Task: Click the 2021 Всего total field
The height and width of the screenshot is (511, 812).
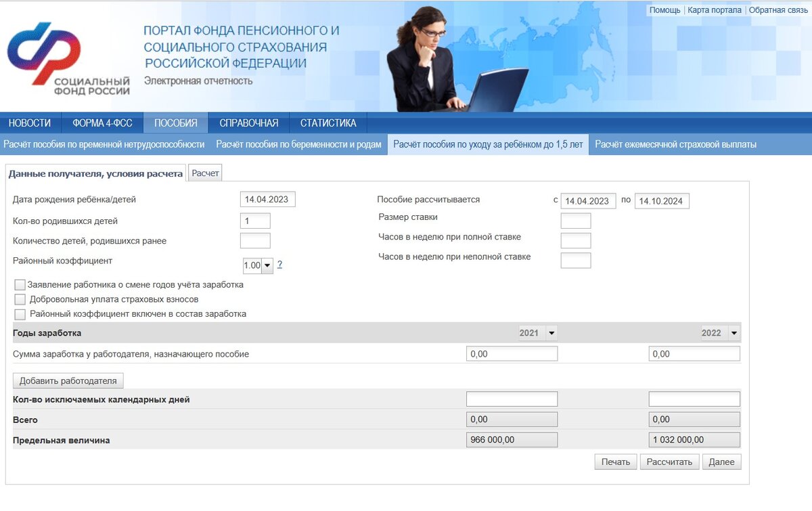Action: [512, 420]
